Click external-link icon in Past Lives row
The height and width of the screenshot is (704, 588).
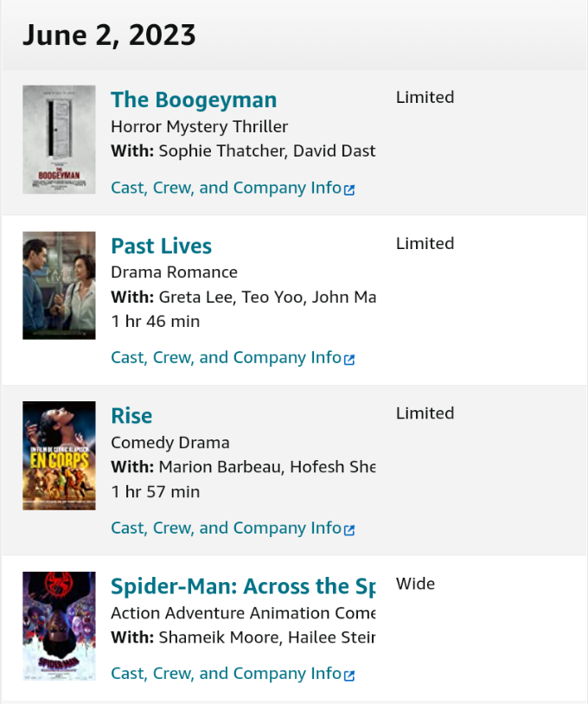click(x=349, y=359)
